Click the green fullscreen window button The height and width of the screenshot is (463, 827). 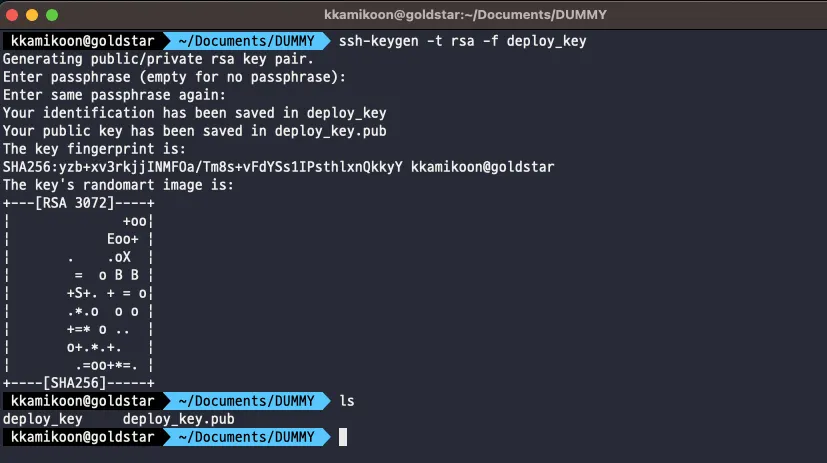pyautogui.click(x=52, y=15)
